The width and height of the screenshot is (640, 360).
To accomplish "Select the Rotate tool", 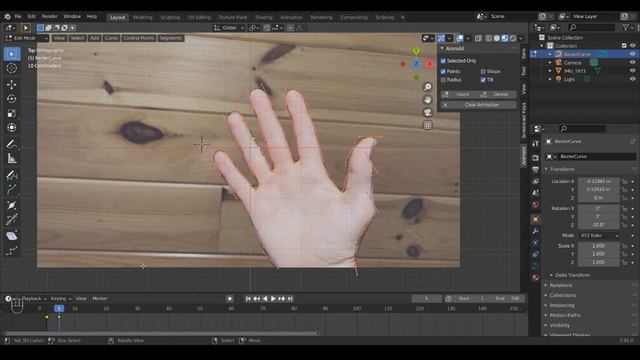I will point(12,99).
